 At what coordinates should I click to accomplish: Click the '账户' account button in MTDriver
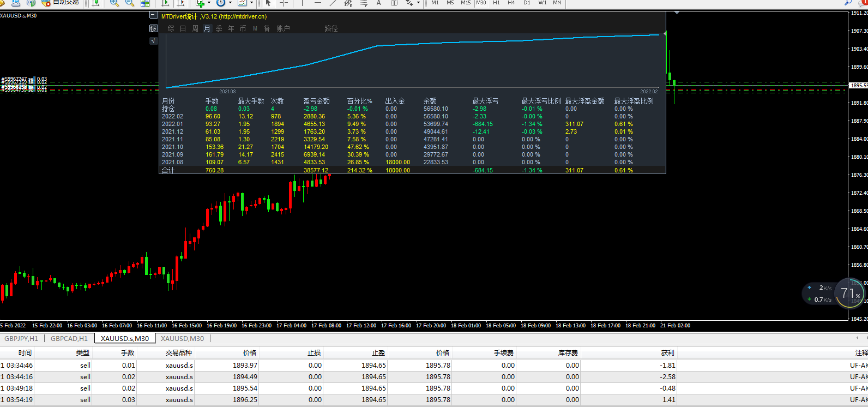283,28
